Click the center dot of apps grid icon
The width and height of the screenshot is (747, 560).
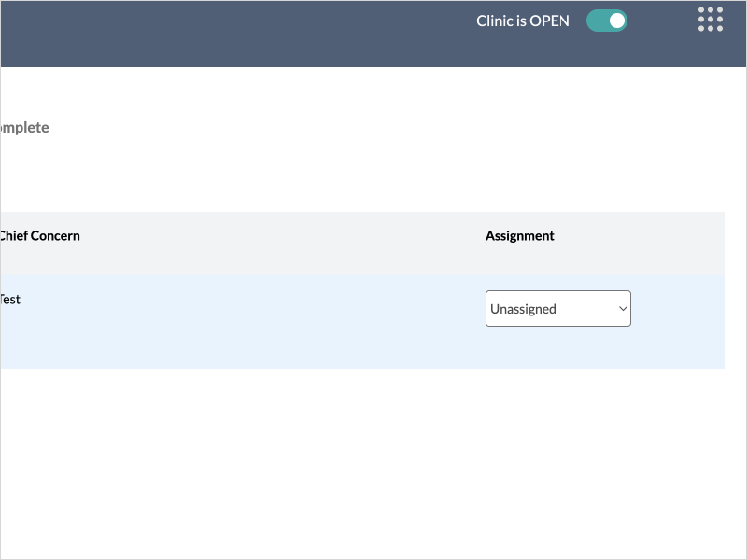click(x=711, y=20)
